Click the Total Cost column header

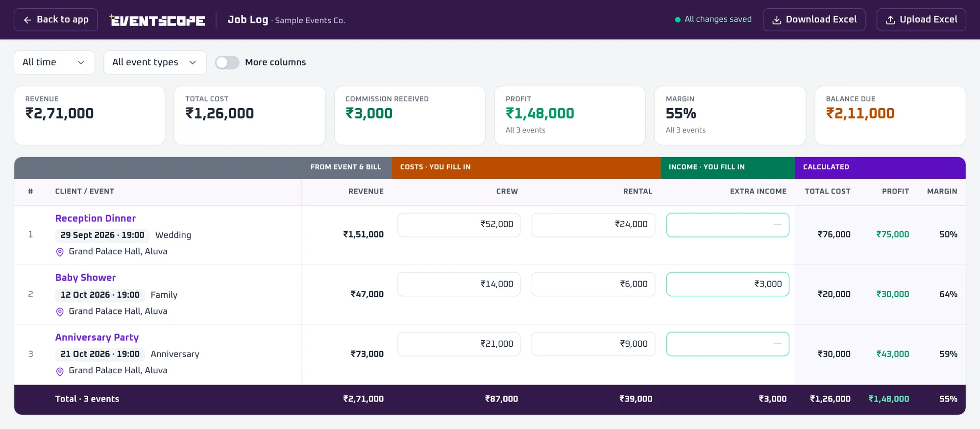tap(828, 191)
